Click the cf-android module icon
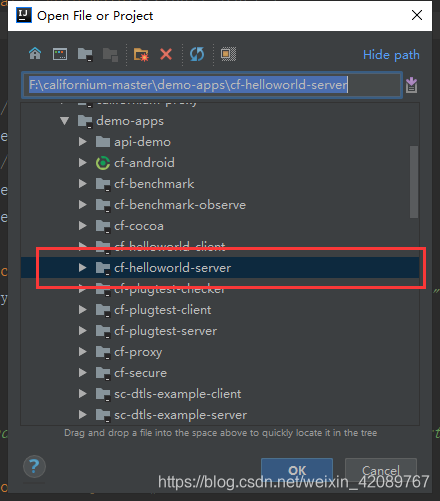The height and width of the screenshot is (501, 440). [103, 163]
